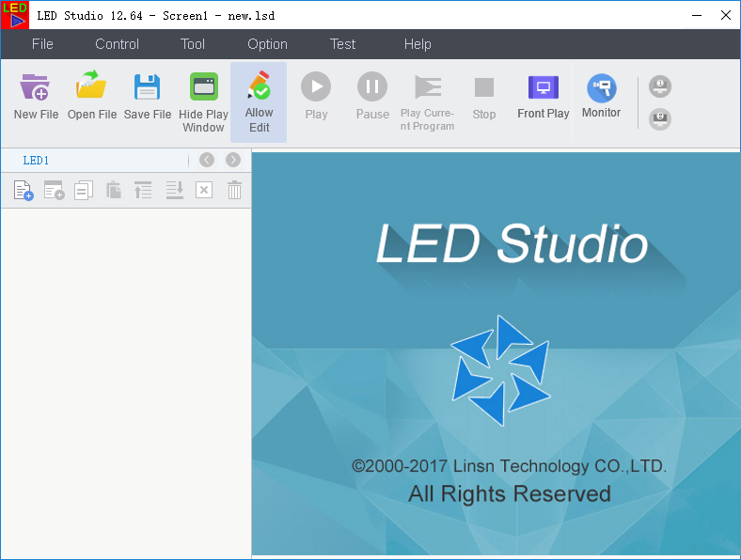Go to previous screen tab arrow

(207, 160)
